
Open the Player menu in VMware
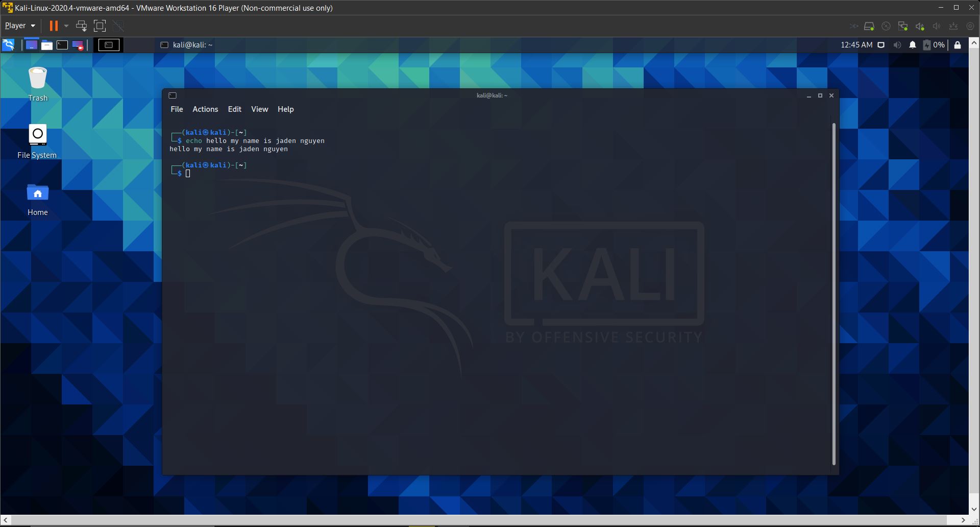[20, 26]
